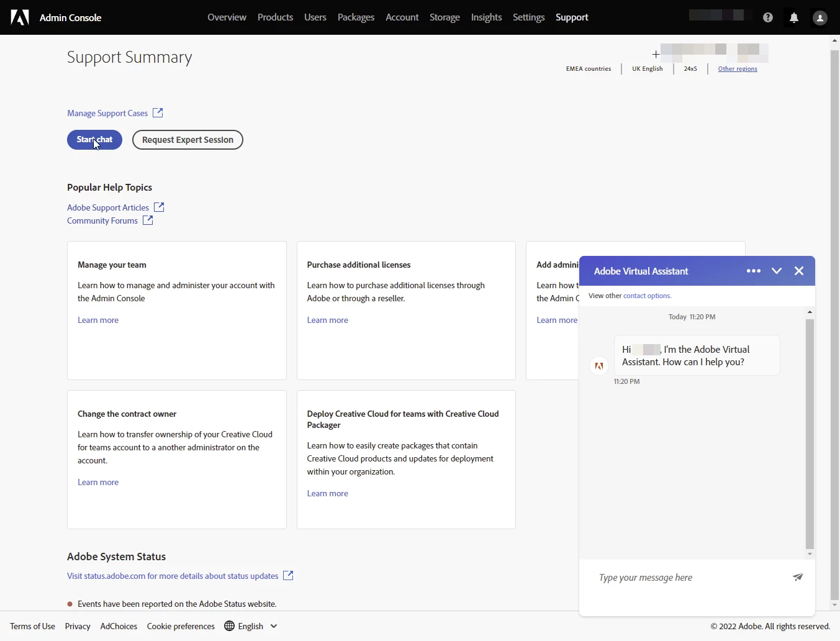This screenshot has width=840, height=641.
Task: Learn more about Add administrators card
Action: tap(557, 320)
